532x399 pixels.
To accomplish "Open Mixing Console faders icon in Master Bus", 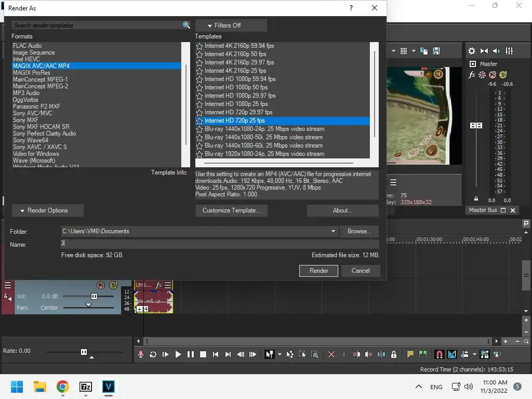I will point(509,51).
